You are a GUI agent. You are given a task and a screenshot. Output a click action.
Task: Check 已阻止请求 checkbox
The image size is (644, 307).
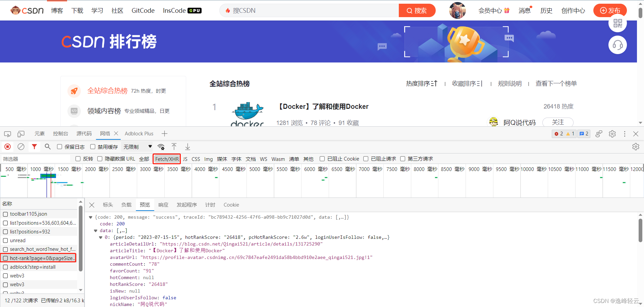tap(366, 159)
